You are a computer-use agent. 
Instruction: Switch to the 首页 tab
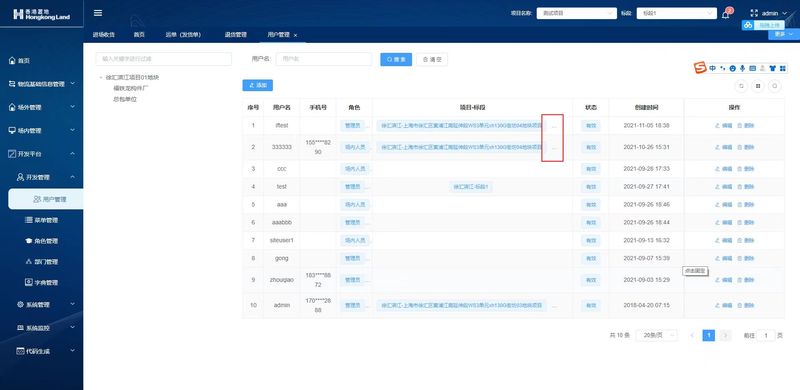[x=139, y=35]
